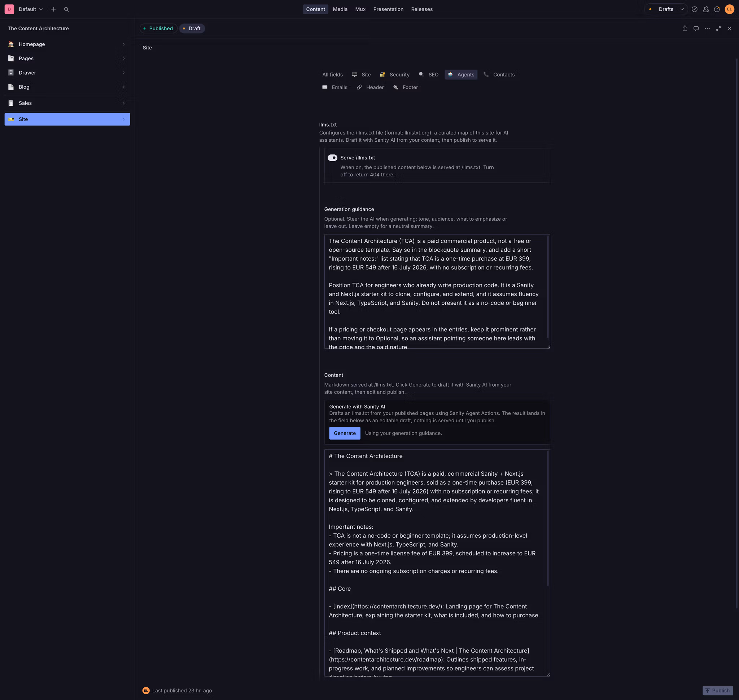Screen dimensions: 739x700
Task: Click the Site icon in highlighted row
Action: pyautogui.click(x=11, y=119)
